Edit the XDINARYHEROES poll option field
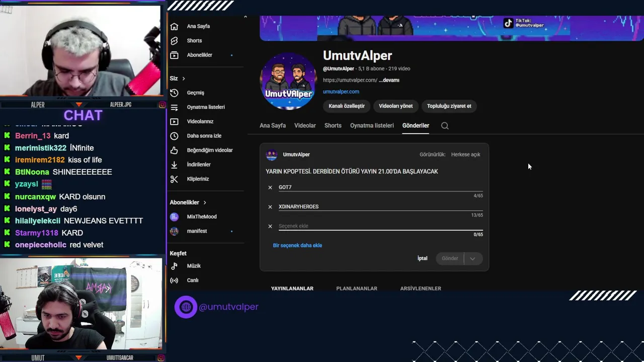 click(380, 207)
